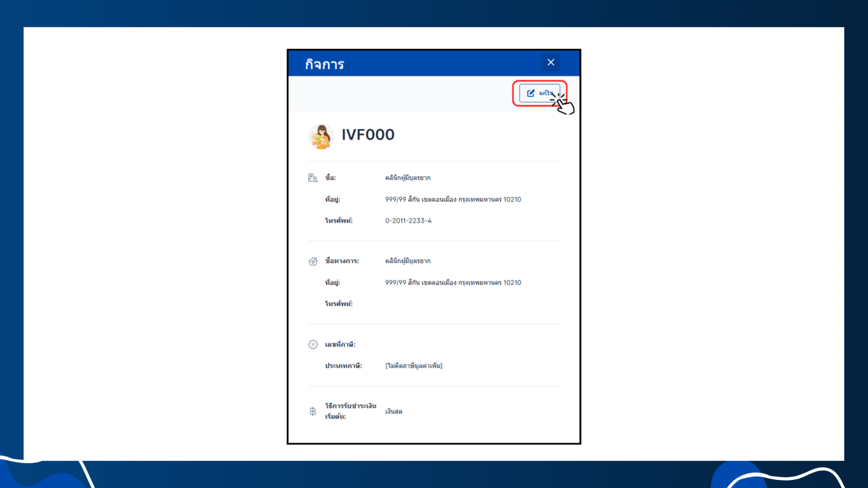Click the ชื่อทางการ: label
This screenshot has width=868, height=488.
point(342,261)
